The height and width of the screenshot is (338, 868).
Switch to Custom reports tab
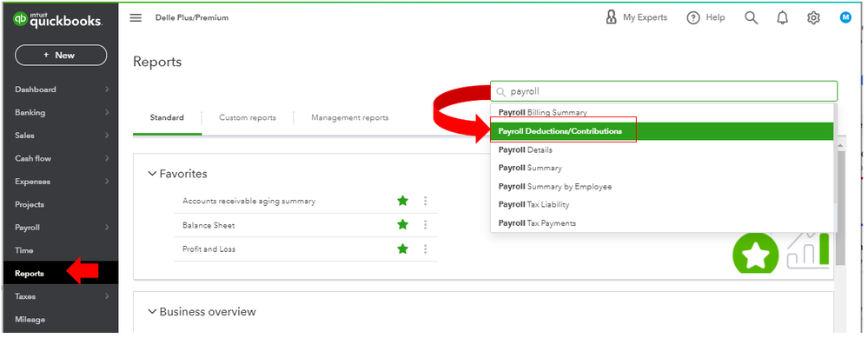pyautogui.click(x=248, y=118)
